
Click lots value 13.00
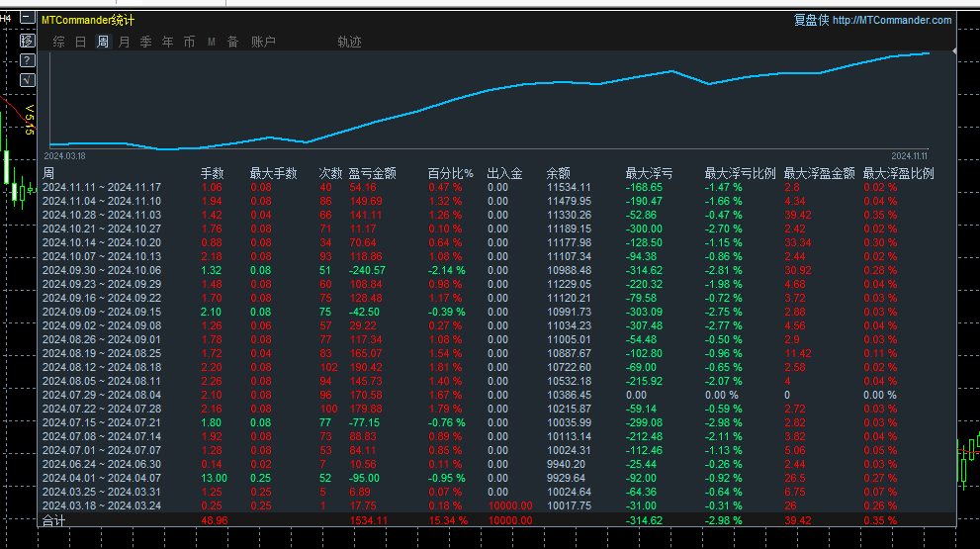pyautogui.click(x=214, y=478)
